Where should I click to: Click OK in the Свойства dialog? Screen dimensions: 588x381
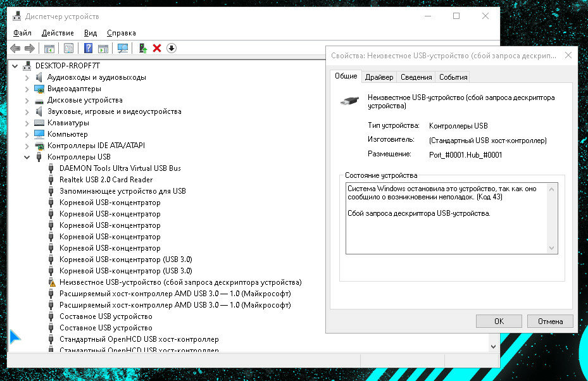click(x=499, y=322)
